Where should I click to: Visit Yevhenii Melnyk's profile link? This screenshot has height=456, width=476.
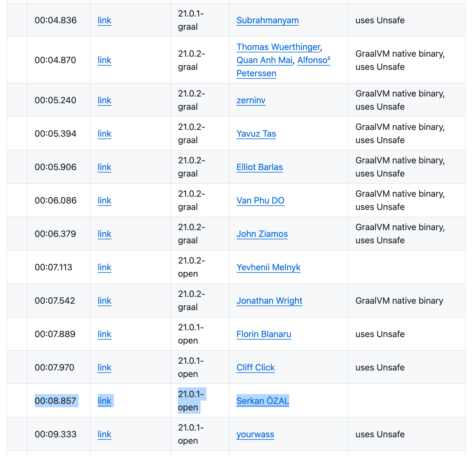tap(268, 267)
